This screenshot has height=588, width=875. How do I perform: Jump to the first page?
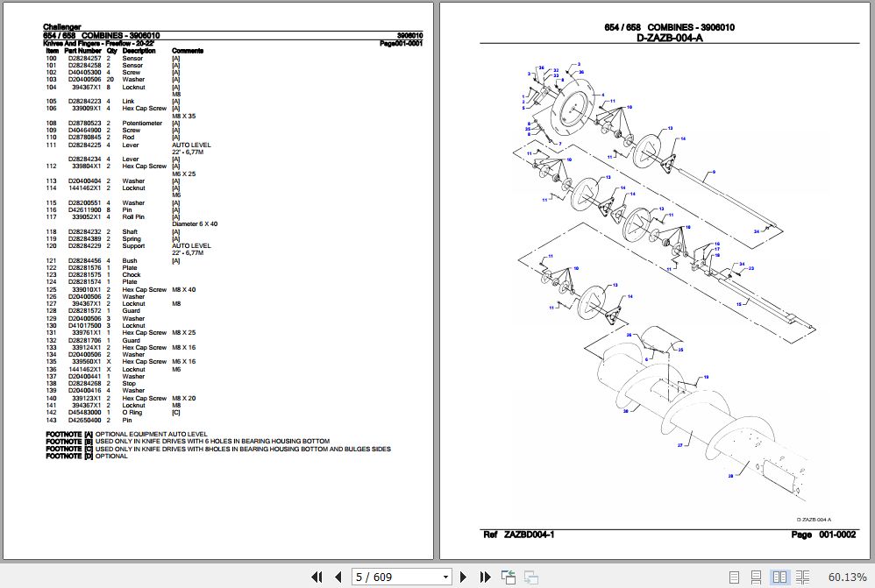pos(317,577)
